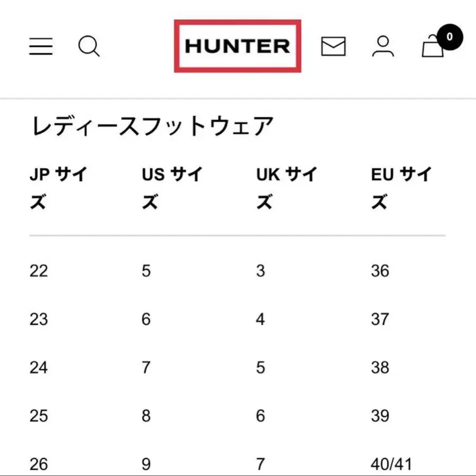Open the shopping bag cart
This screenshot has height=476, width=476.
433,48
